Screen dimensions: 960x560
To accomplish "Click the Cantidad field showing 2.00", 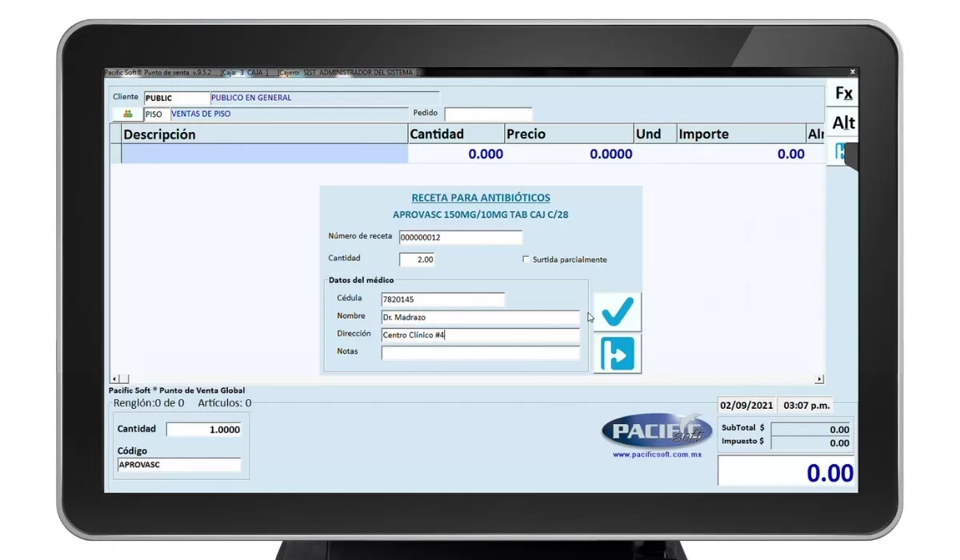I will click(420, 258).
